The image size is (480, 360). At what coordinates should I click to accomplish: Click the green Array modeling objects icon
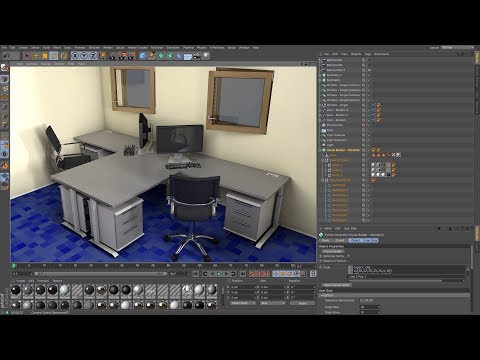170,56
